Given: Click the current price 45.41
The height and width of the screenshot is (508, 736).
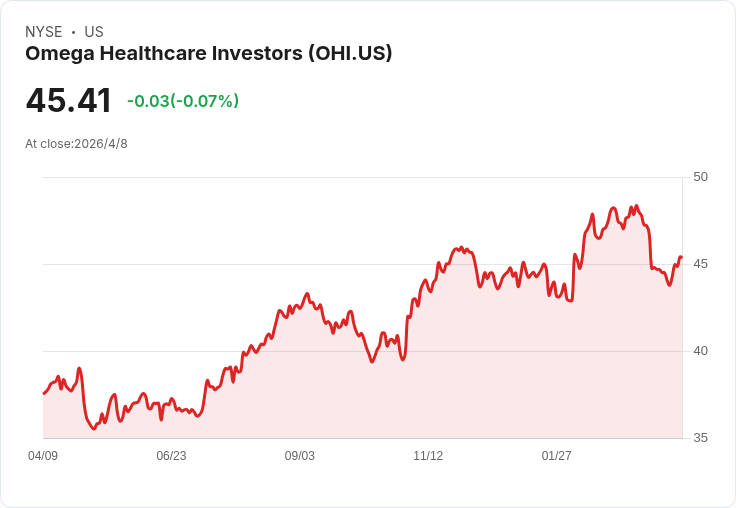Looking at the screenshot, I should pos(69,101).
